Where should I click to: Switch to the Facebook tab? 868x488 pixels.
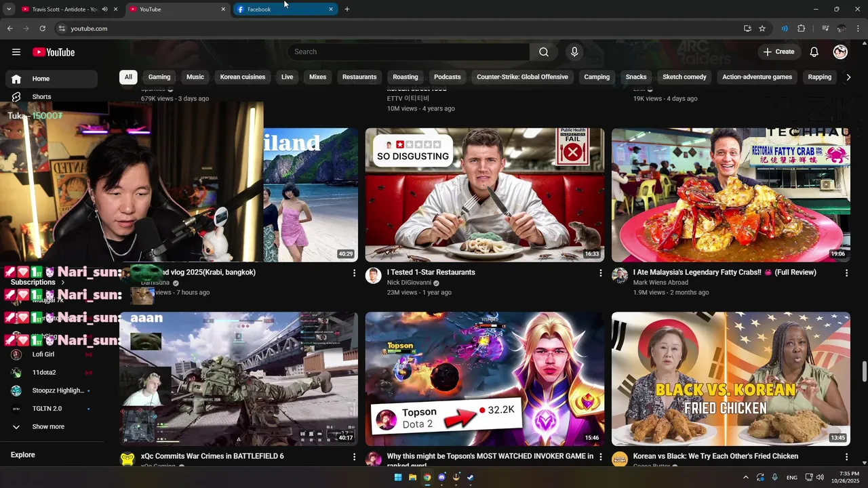tap(285, 9)
